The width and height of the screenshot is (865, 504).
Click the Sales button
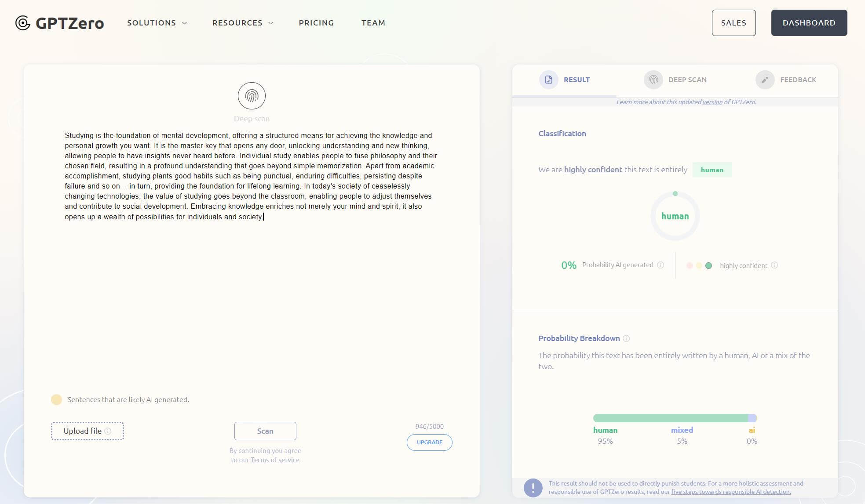pyautogui.click(x=734, y=23)
